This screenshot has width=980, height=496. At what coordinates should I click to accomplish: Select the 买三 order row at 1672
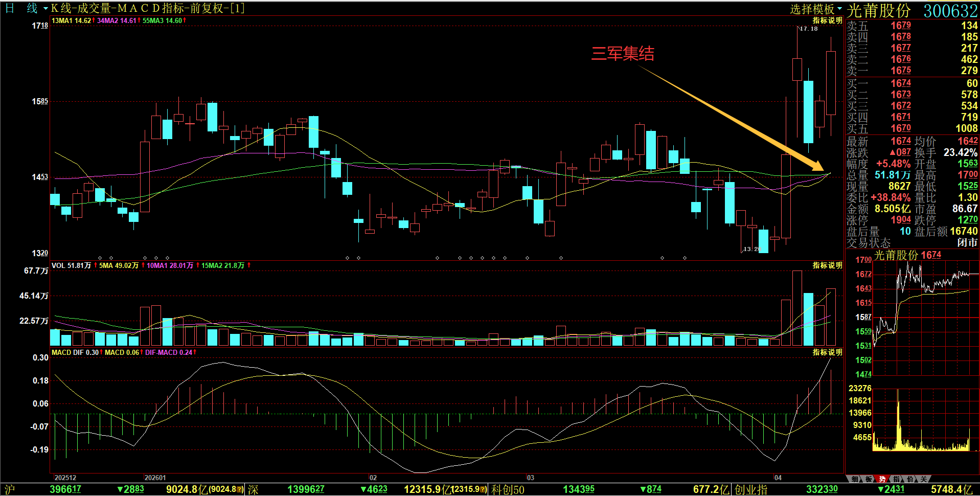[x=912, y=106]
